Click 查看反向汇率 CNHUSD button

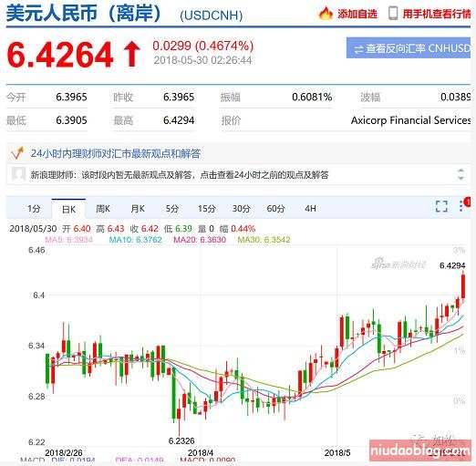click(x=409, y=48)
